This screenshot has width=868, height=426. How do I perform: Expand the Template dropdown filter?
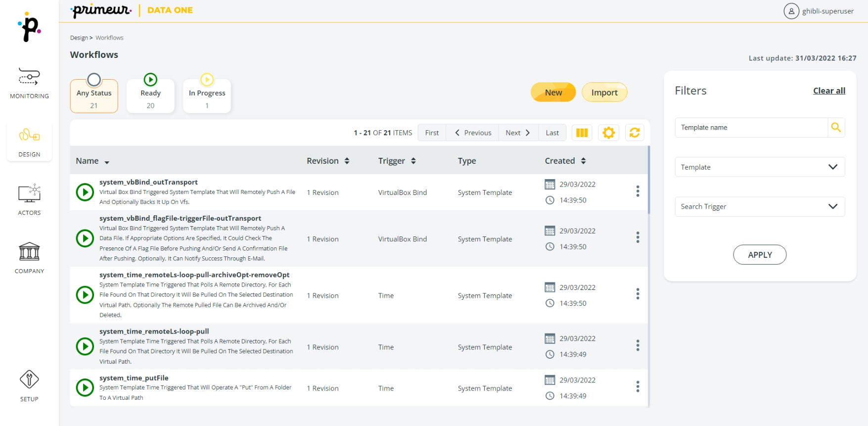pyautogui.click(x=760, y=167)
